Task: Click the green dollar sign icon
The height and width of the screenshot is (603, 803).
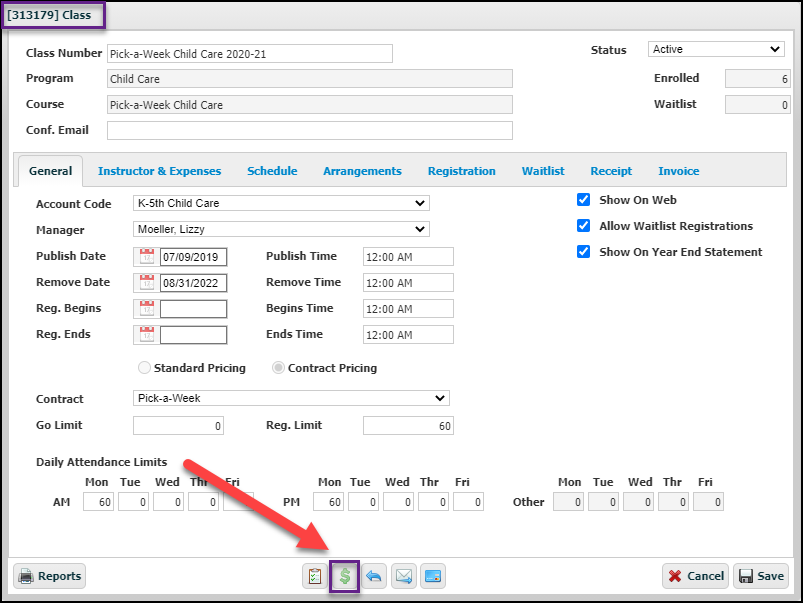Action: coord(345,576)
